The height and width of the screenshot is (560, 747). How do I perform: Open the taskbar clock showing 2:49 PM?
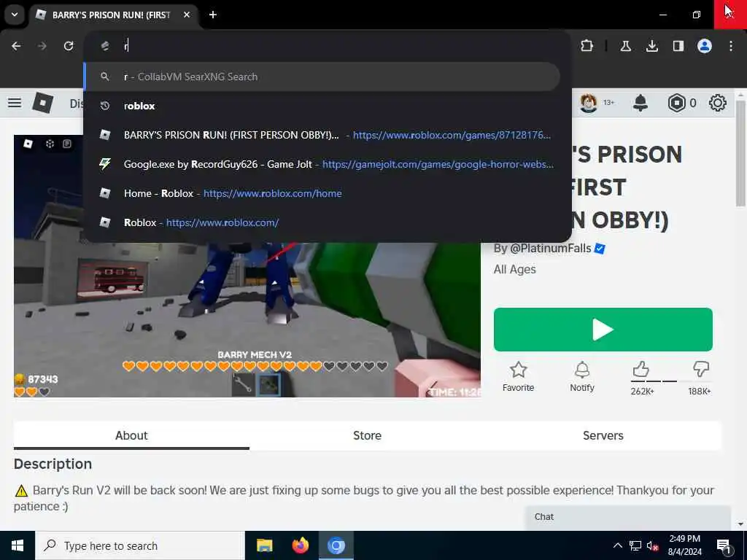685,545
